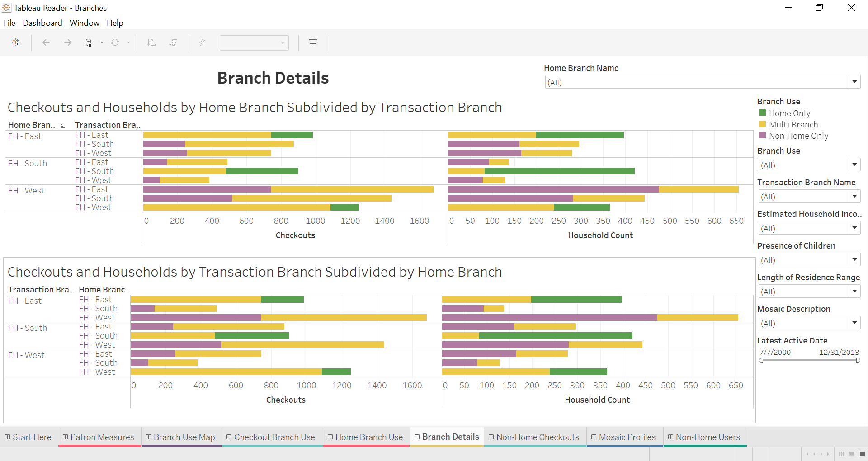This screenshot has height=461, width=868.
Task: Go to previous sheet tab arrow
Action: pyautogui.click(x=814, y=454)
